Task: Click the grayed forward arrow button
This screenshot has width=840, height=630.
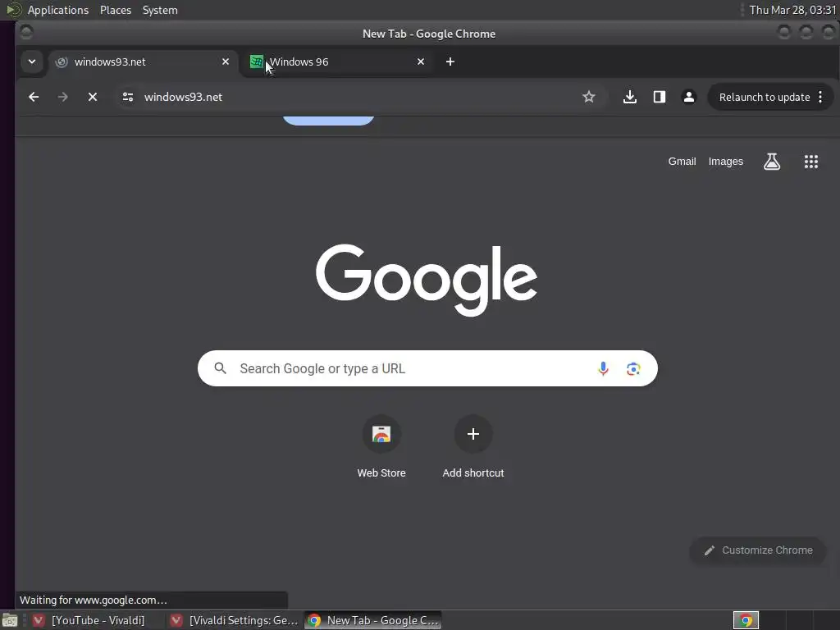Action: [62, 97]
